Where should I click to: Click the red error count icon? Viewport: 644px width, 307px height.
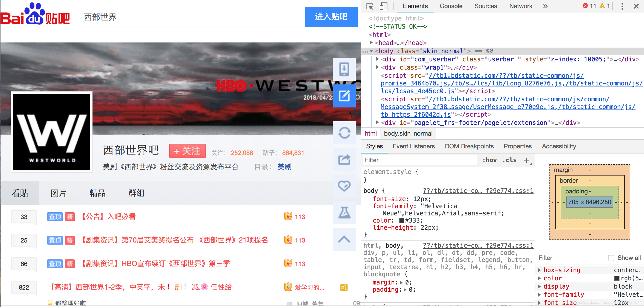(585, 6)
